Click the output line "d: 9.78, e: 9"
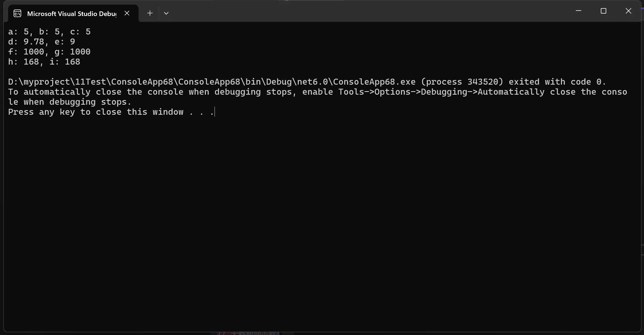The height and width of the screenshot is (335, 644). pyautogui.click(x=42, y=42)
